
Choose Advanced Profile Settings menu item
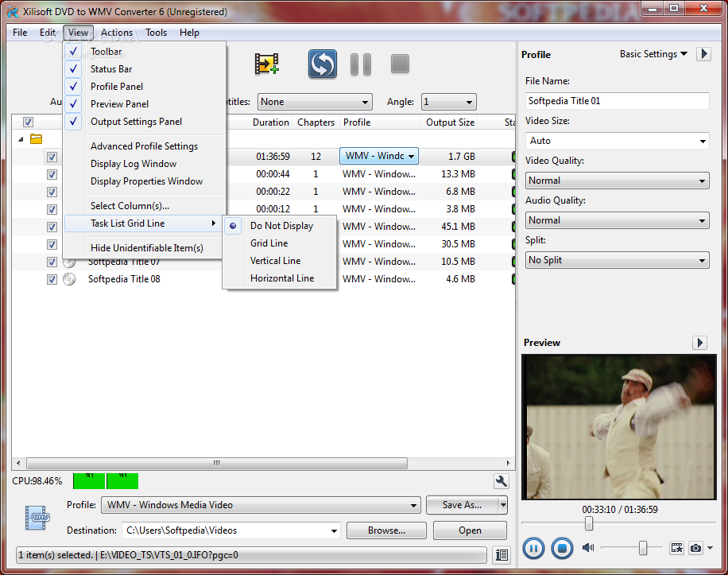144,146
